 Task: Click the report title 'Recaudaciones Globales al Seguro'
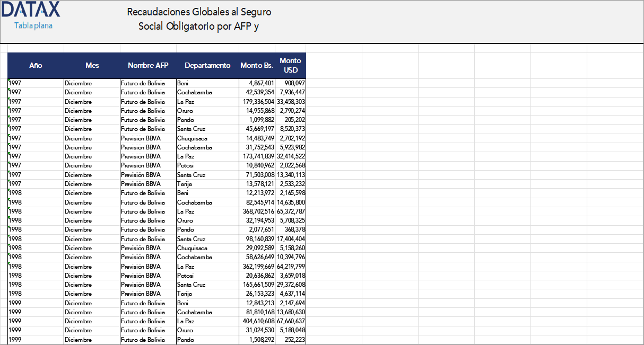pos(199,12)
